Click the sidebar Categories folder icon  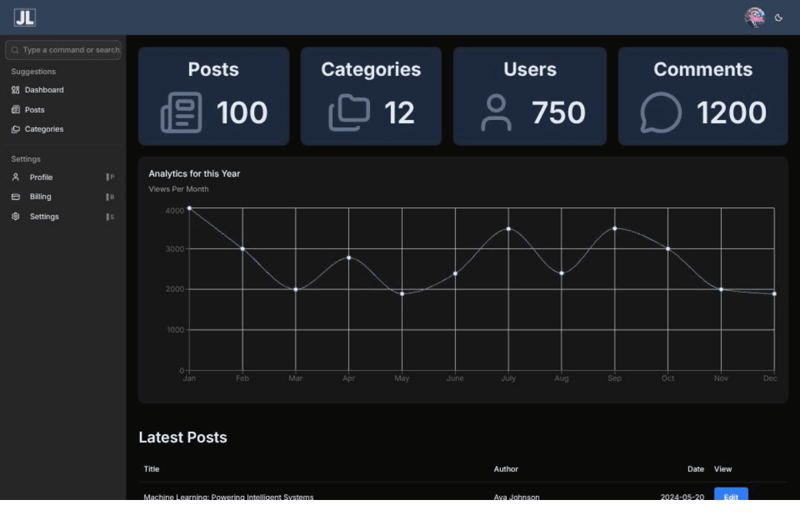(15, 129)
